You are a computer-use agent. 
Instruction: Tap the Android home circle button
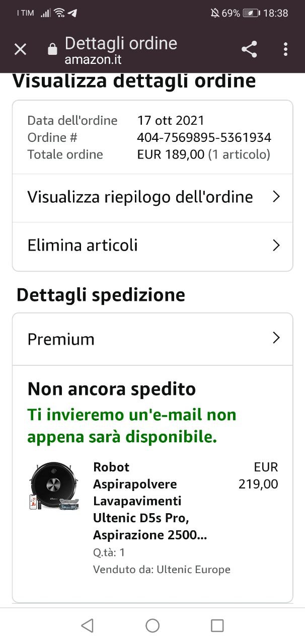coord(152,625)
